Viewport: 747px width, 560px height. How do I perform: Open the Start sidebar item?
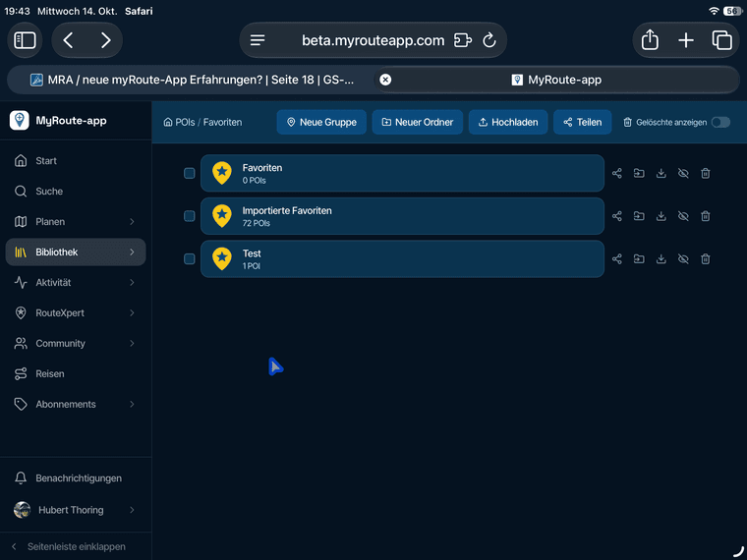[76, 161]
